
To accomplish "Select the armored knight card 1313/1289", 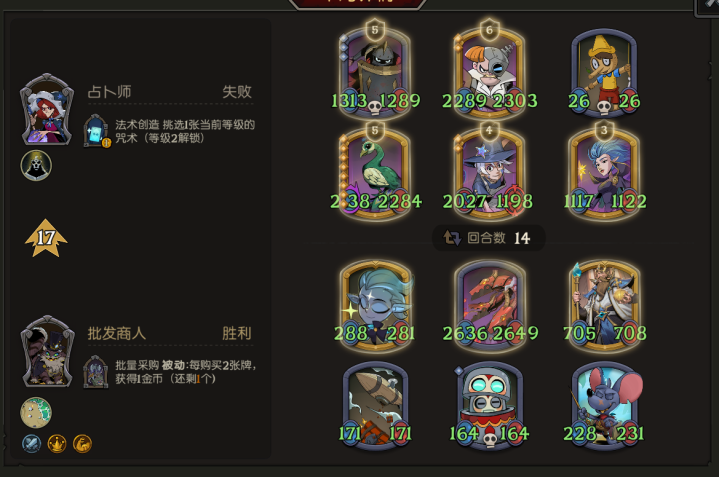I will click(x=375, y=70).
